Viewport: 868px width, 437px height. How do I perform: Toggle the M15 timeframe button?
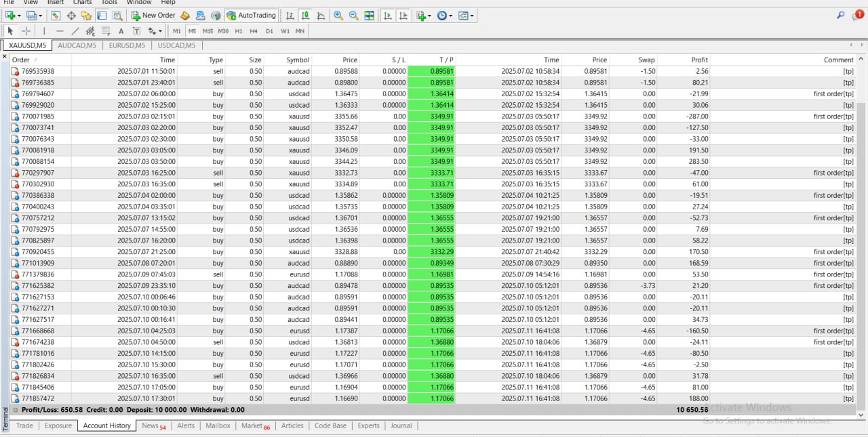click(208, 30)
